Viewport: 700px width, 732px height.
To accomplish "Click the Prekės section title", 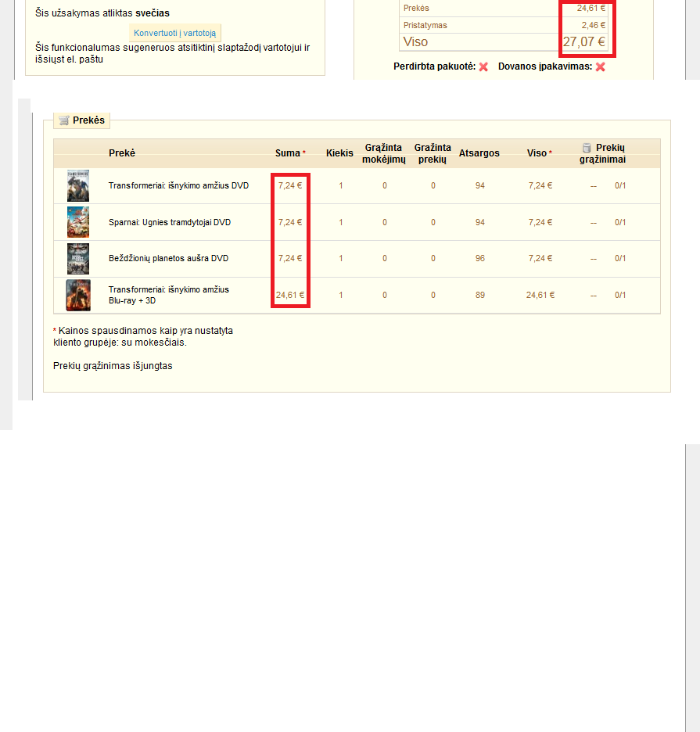I will tap(88, 120).
